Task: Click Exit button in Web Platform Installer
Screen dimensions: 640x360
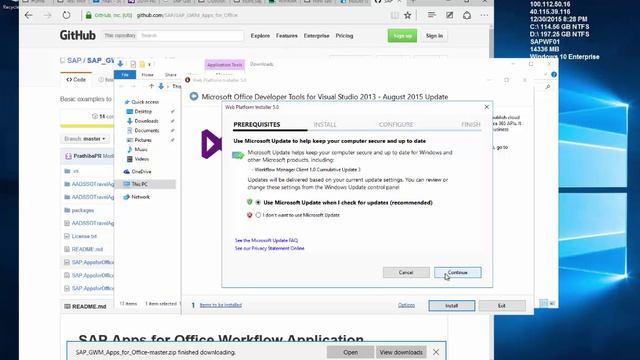Action: [502, 306]
